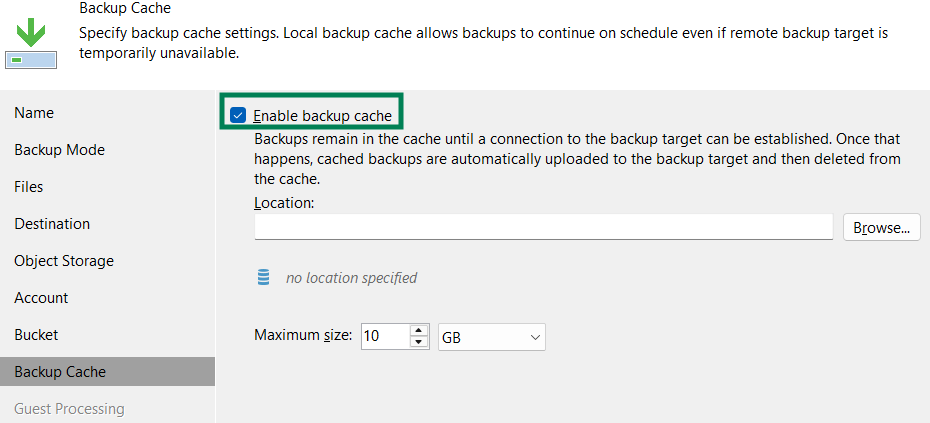Viewport: 930px width, 423px height.
Task: Click the database icon beside no location specified
Action: point(263,277)
